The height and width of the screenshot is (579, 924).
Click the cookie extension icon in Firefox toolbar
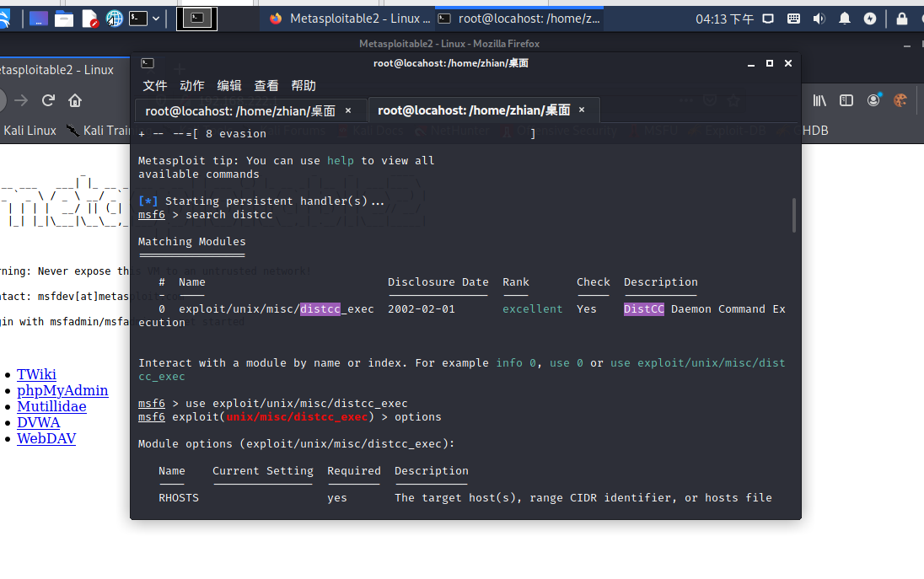pyautogui.click(x=900, y=99)
